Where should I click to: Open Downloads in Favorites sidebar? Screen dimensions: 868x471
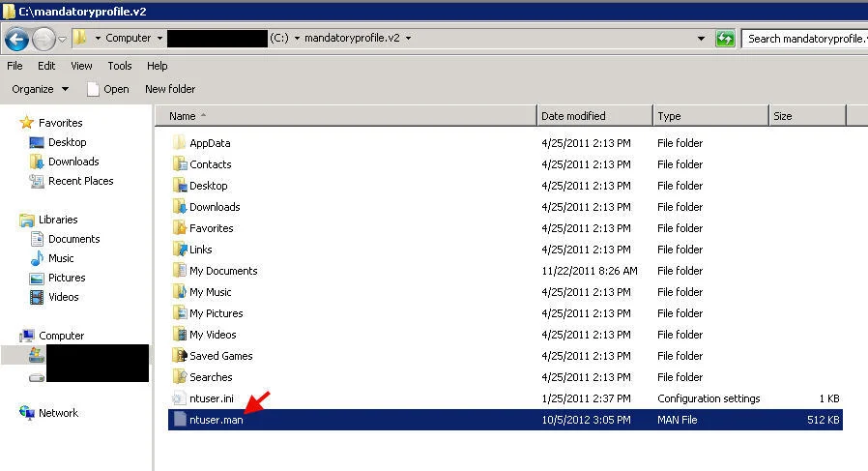point(73,162)
